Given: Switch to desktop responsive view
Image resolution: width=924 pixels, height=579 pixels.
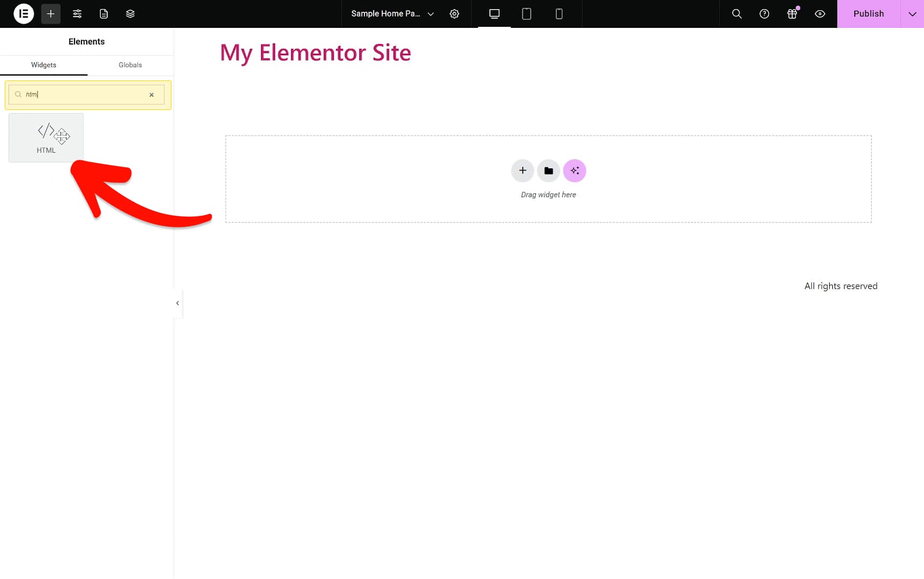Looking at the screenshot, I should [x=494, y=14].
